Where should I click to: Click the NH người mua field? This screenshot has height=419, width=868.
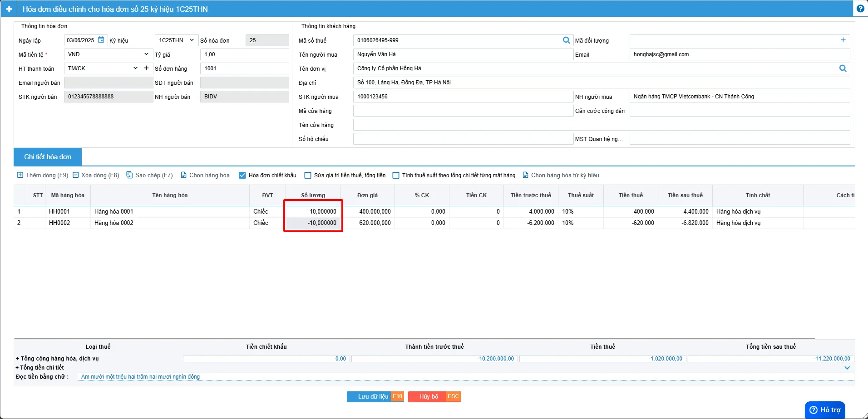coord(740,97)
